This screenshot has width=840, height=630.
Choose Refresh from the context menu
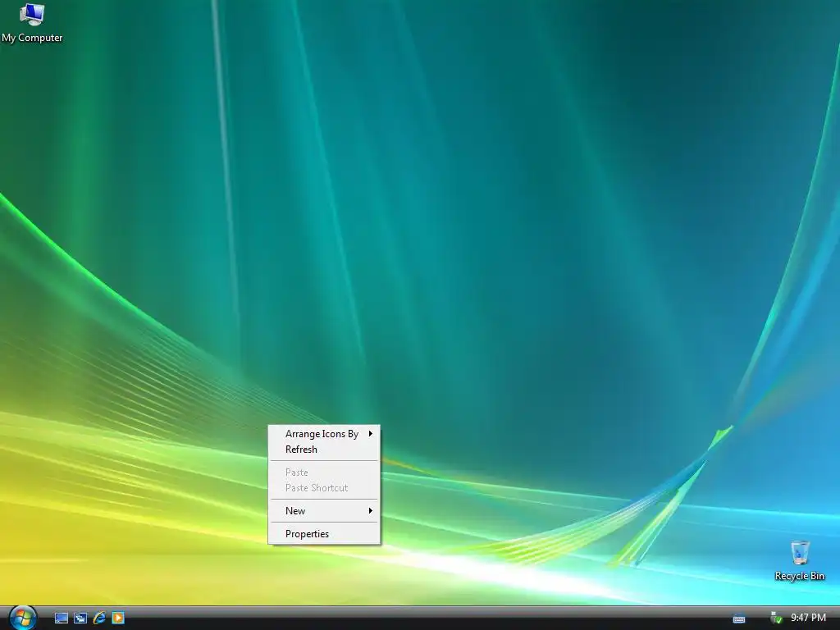(x=324, y=450)
